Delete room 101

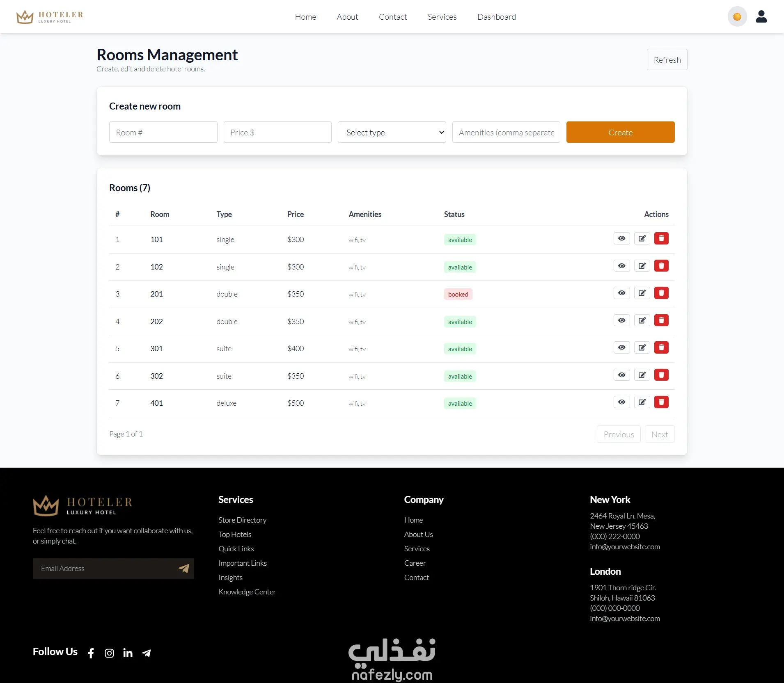click(x=661, y=238)
